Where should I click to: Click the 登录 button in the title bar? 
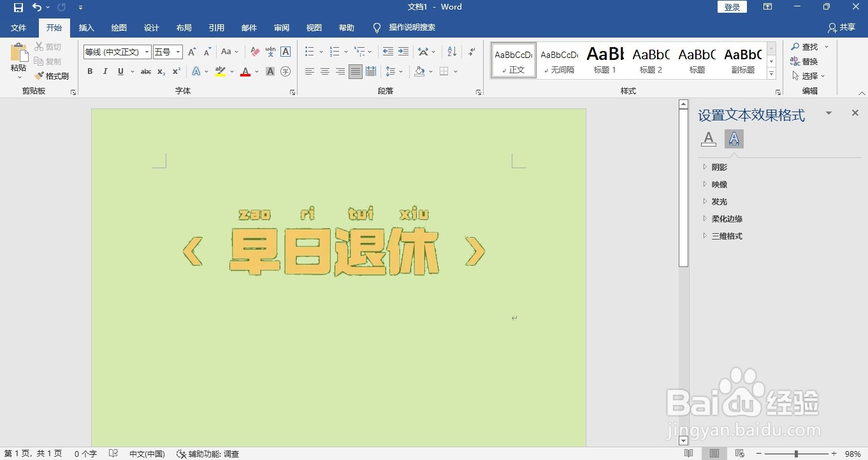click(x=732, y=6)
